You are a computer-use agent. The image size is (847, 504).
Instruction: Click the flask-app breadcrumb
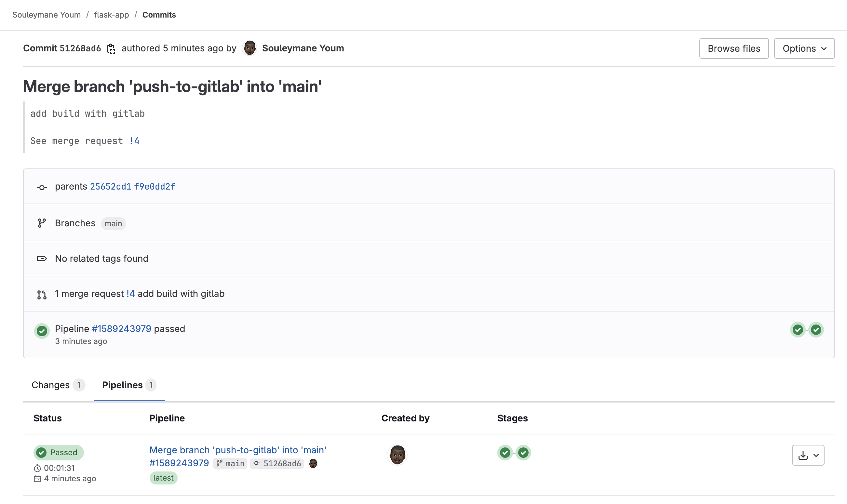[x=112, y=15]
